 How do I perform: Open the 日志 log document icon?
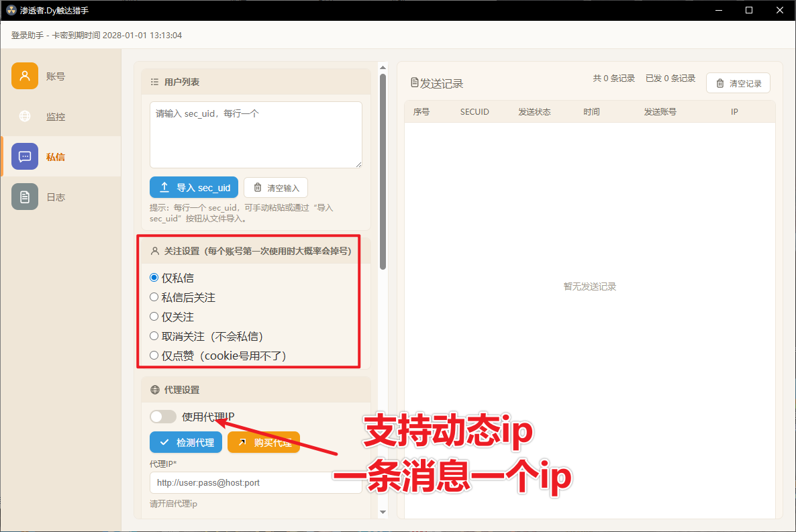(25, 197)
